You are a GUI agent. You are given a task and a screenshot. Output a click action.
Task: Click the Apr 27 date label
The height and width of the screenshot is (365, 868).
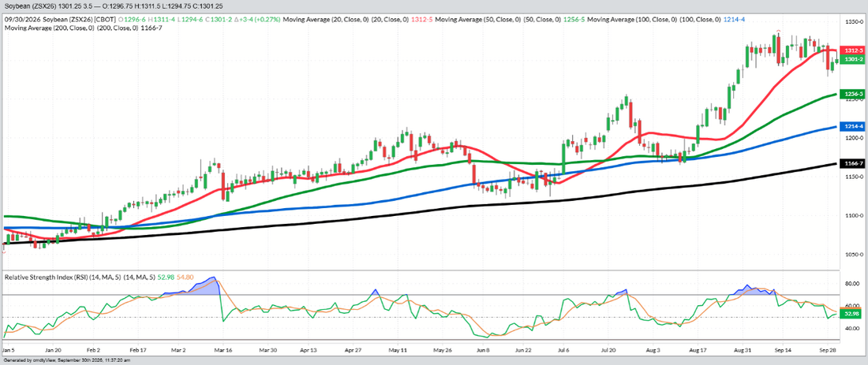pyautogui.click(x=353, y=350)
